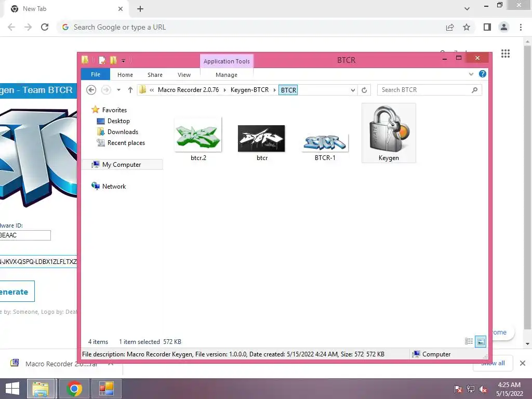
Task: Click the Application Tools contextual tab
Action: pos(227,61)
